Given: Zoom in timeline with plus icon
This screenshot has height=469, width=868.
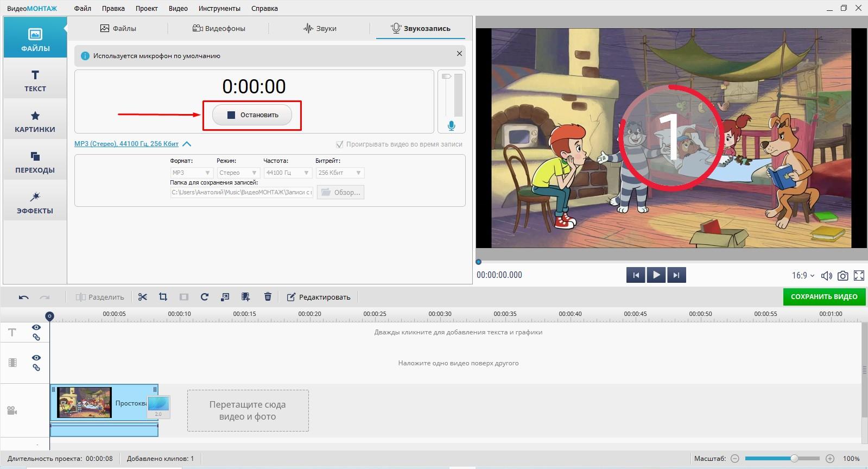Looking at the screenshot, I should click(830, 459).
